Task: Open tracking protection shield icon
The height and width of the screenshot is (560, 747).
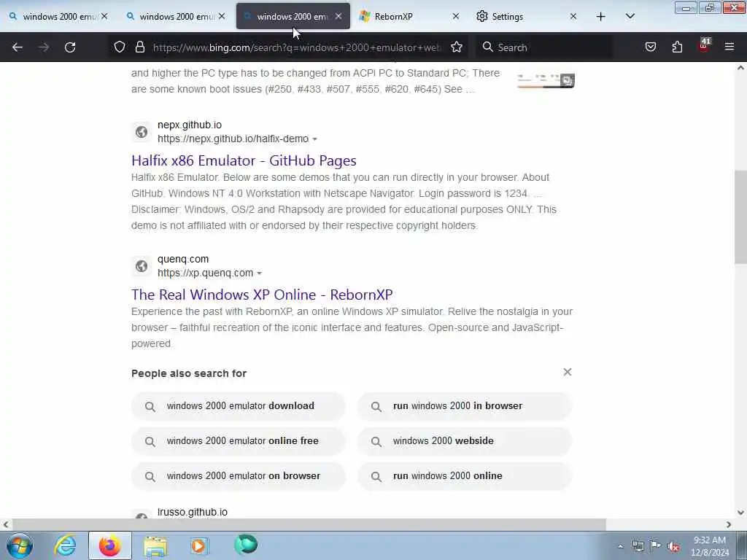Action: point(120,47)
